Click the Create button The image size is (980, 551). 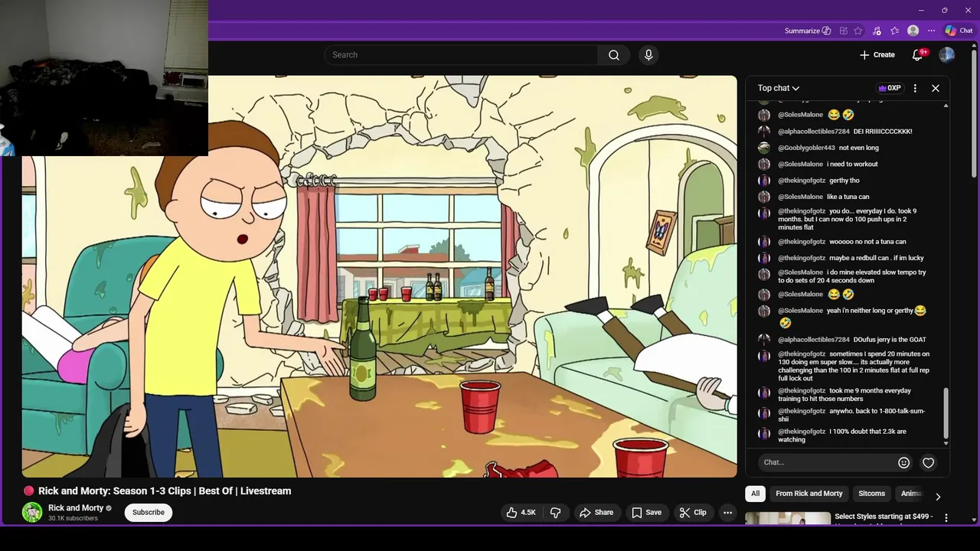(877, 55)
